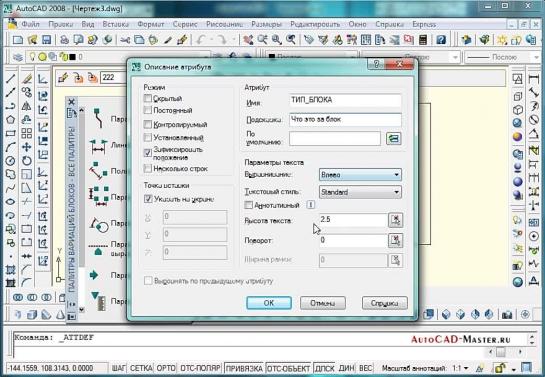Image resolution: width=545 pixels, height=377 pixels.
Task: Open the Вставка menu
Action: pyautogui.click(x=116, y=24)
